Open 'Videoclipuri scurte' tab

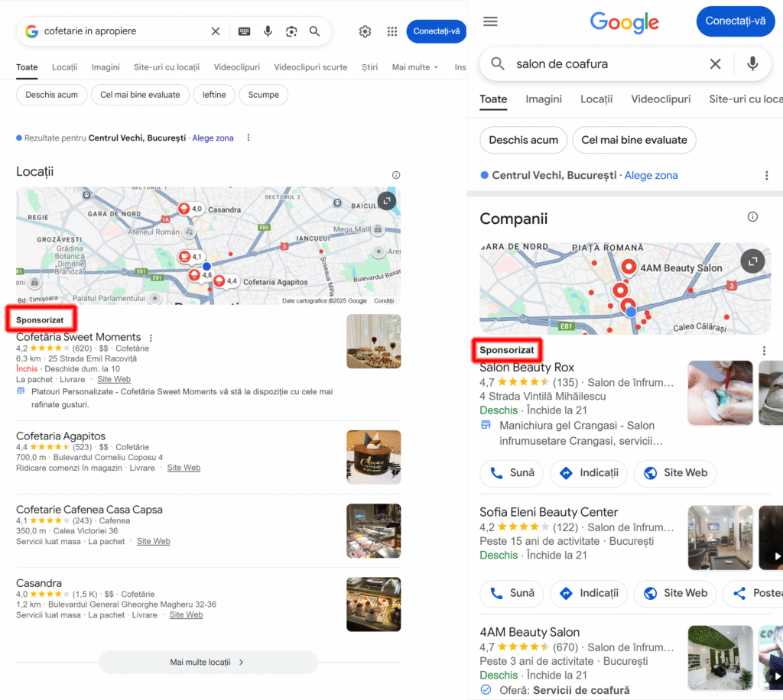(x=310, y=67)
